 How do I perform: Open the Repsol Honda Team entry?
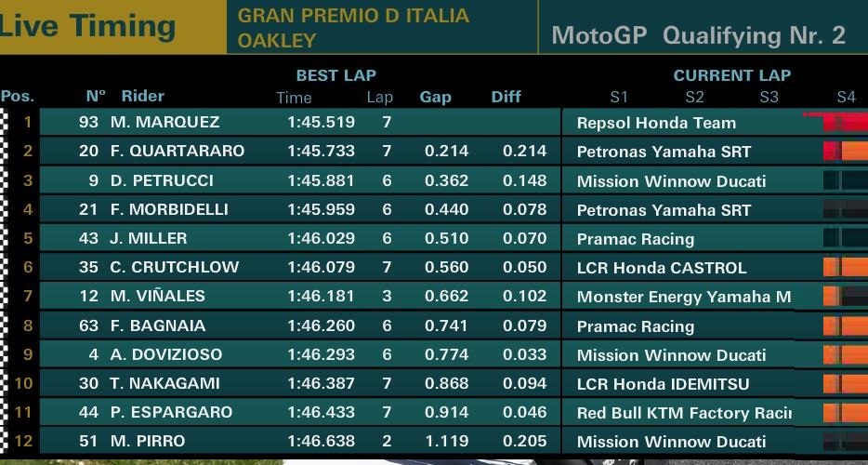point(656,123)
